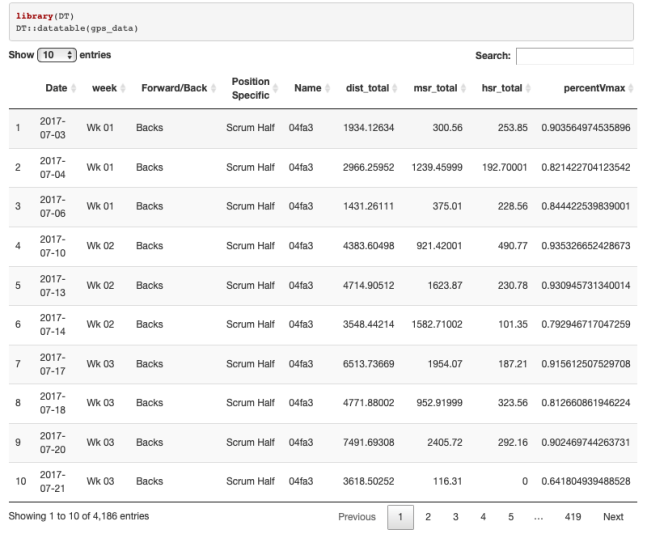Click msr_total value 1623.87
647x534 pixels.
(x=445, y=286)
